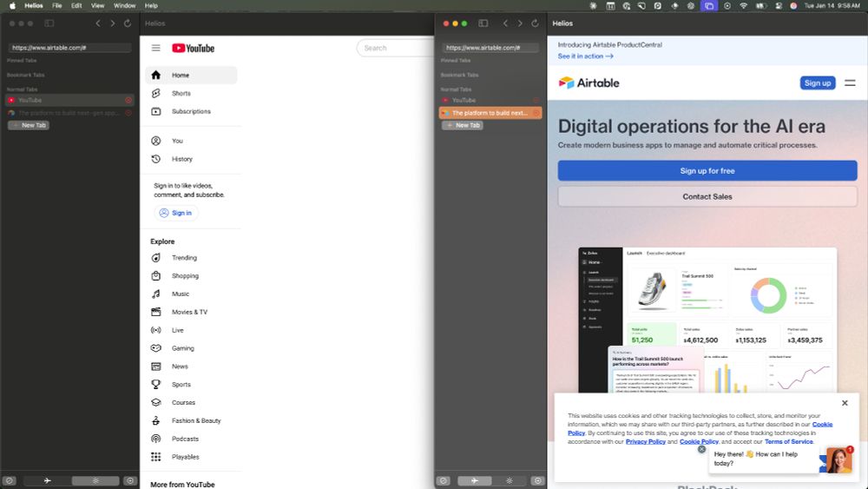Open Fashion & Beauty under Explore

pos(191,421)
